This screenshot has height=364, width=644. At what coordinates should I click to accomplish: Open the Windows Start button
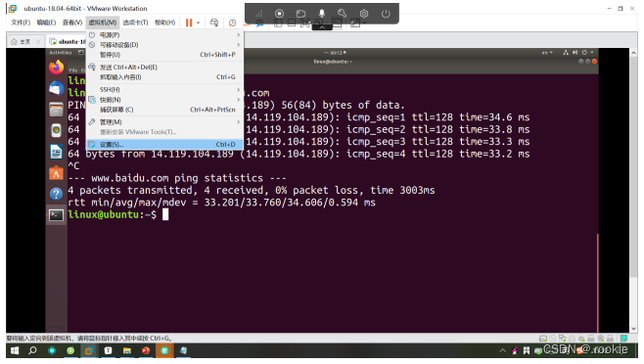(15, 351)
